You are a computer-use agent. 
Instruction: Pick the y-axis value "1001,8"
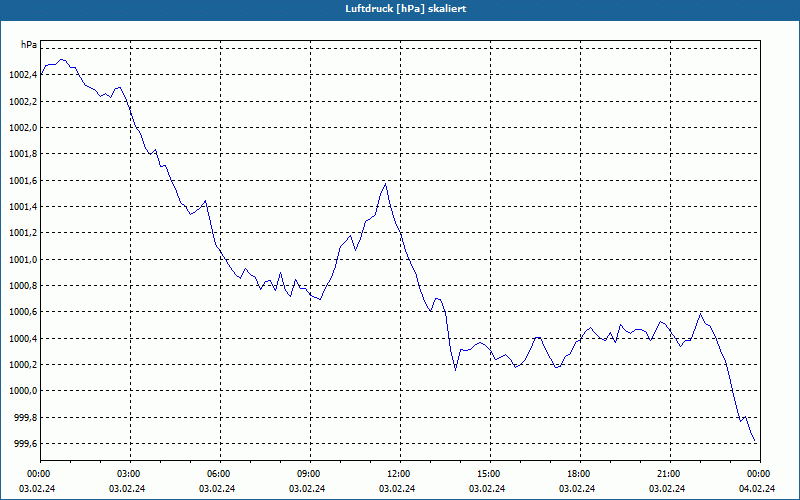tap(23, 154)
